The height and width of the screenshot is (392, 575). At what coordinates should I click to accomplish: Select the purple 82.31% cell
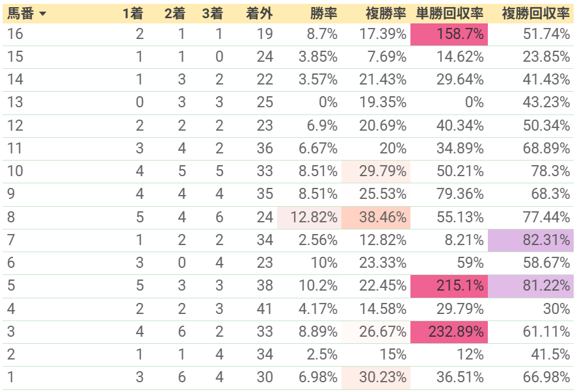[x=531, y=241]
